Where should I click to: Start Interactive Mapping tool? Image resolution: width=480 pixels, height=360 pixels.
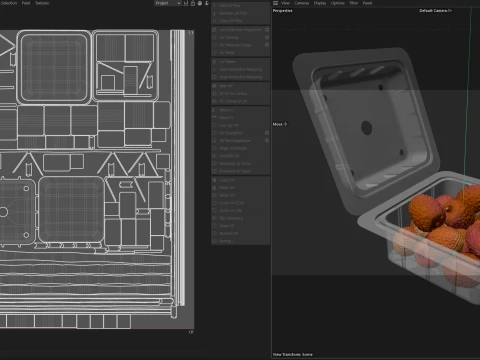[x=240, y=69]
